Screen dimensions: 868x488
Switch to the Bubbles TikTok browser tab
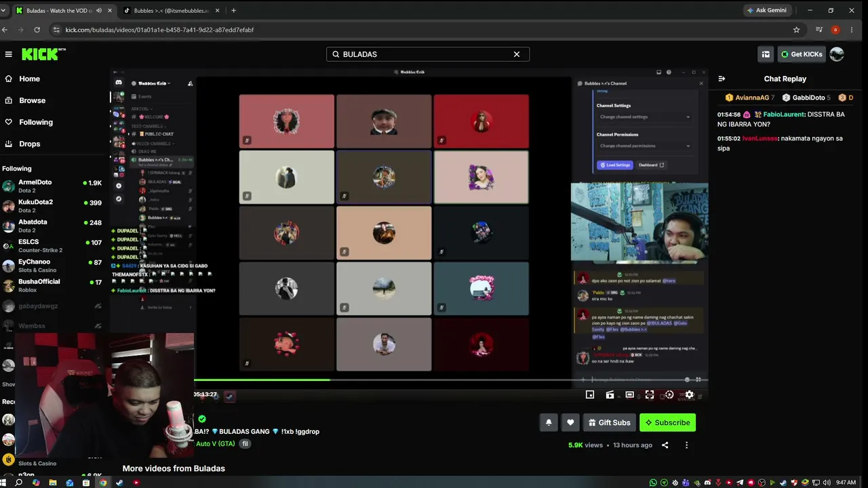pyautogui.click(x=171, y=11)
